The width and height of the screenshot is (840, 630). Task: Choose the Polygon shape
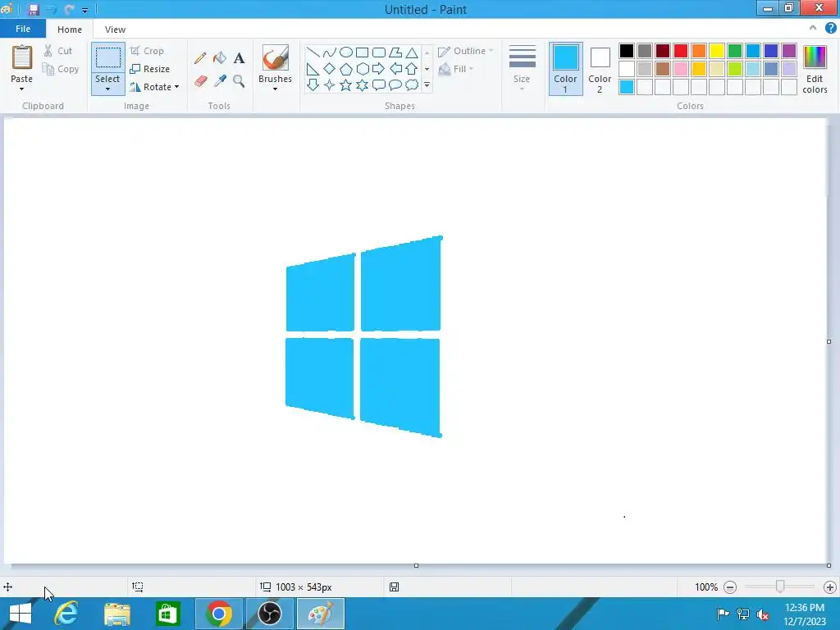[395, 52]
